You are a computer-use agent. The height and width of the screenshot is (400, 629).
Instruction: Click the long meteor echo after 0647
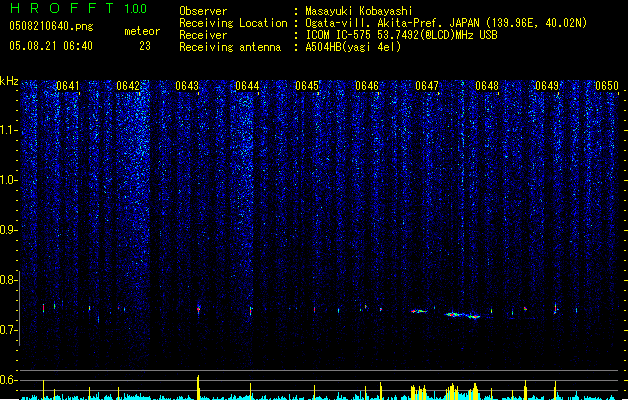click(463, 315)
